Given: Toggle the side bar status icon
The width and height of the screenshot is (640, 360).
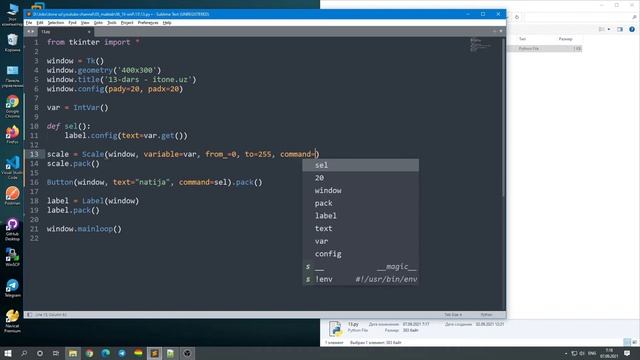Looking at the screenshot, I should (x=29, y=315).
